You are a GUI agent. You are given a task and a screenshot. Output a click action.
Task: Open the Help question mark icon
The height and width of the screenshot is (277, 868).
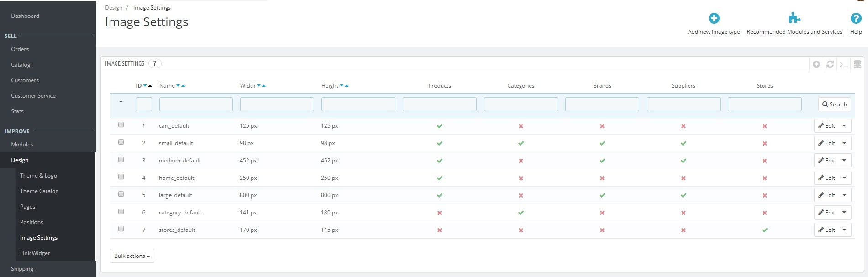(856, 18)
